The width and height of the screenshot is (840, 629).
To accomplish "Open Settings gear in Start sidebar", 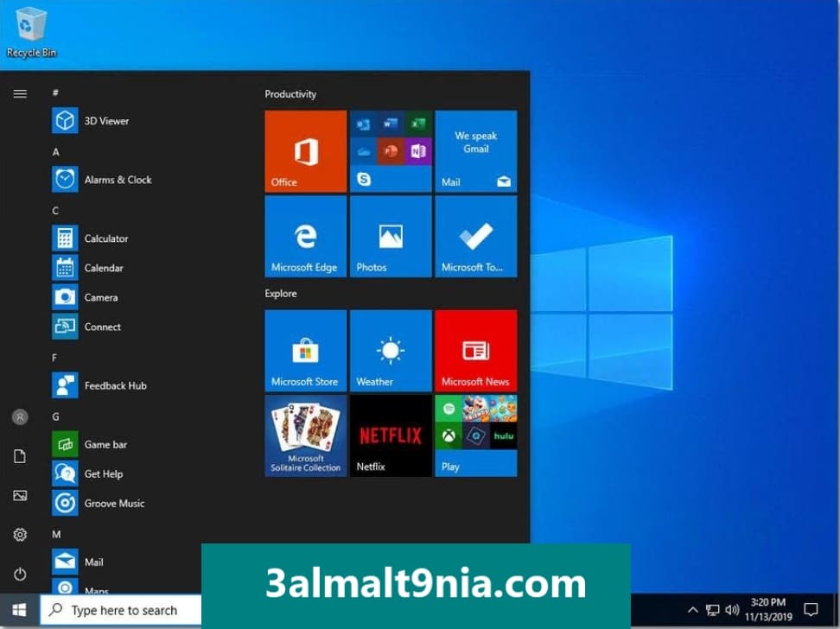I will tap(20, 535).
